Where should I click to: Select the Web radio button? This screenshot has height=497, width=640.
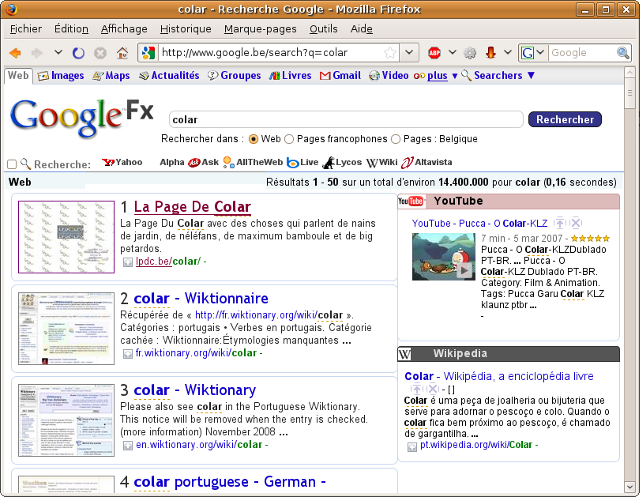pyautogui.click(x=253, y=139)
